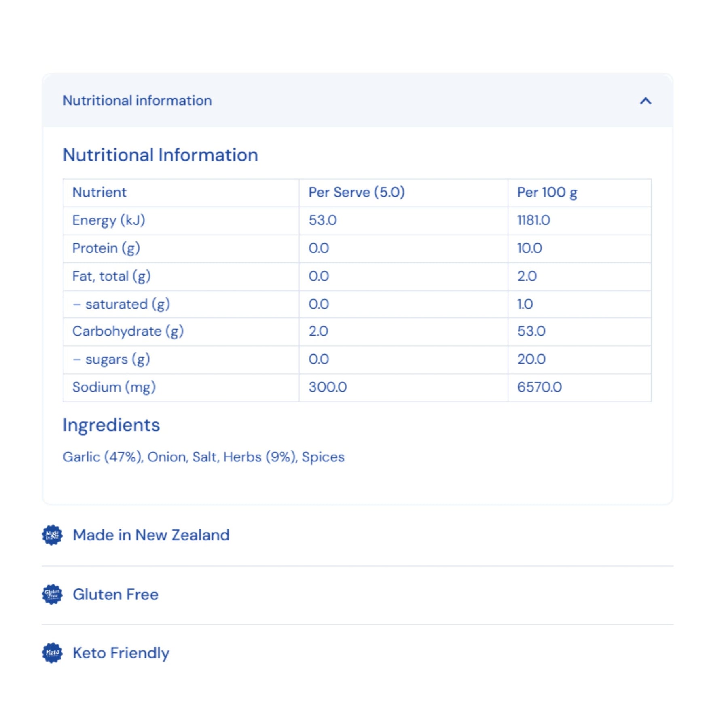
Task: Click the Carbohydrate (g) row label
Action: click(128, 331)
